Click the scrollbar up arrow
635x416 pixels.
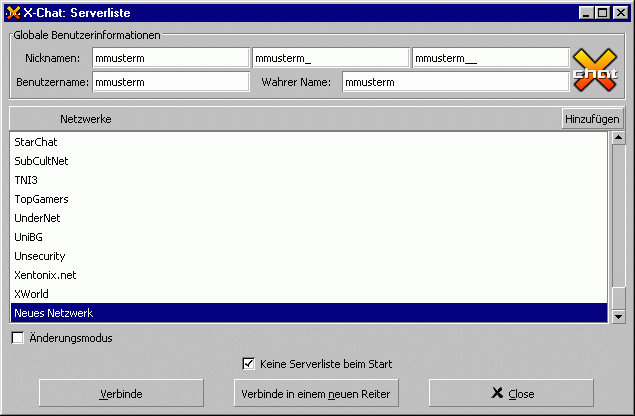click(x=618, y=138)
